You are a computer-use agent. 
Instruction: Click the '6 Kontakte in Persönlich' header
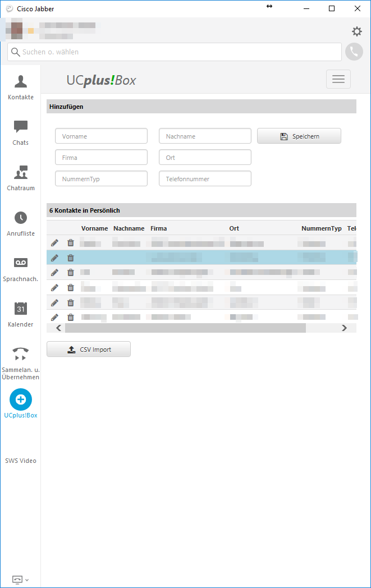201,210
